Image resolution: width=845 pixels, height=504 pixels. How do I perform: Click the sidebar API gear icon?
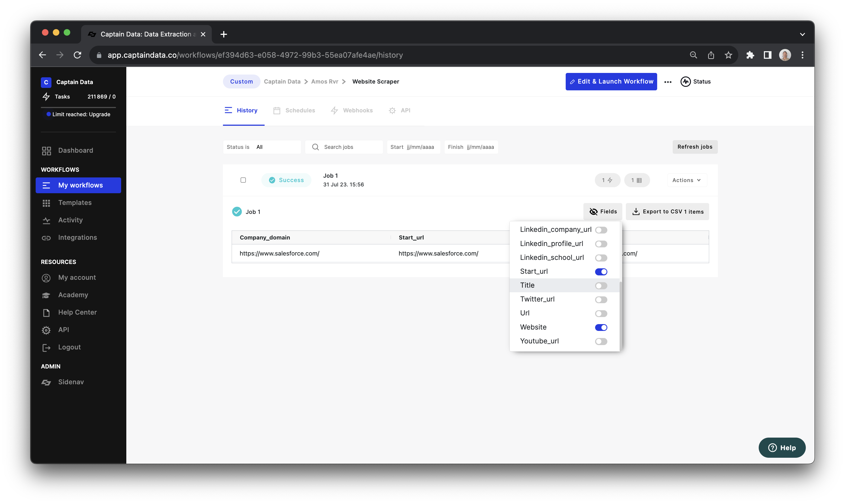click(46, 330)
